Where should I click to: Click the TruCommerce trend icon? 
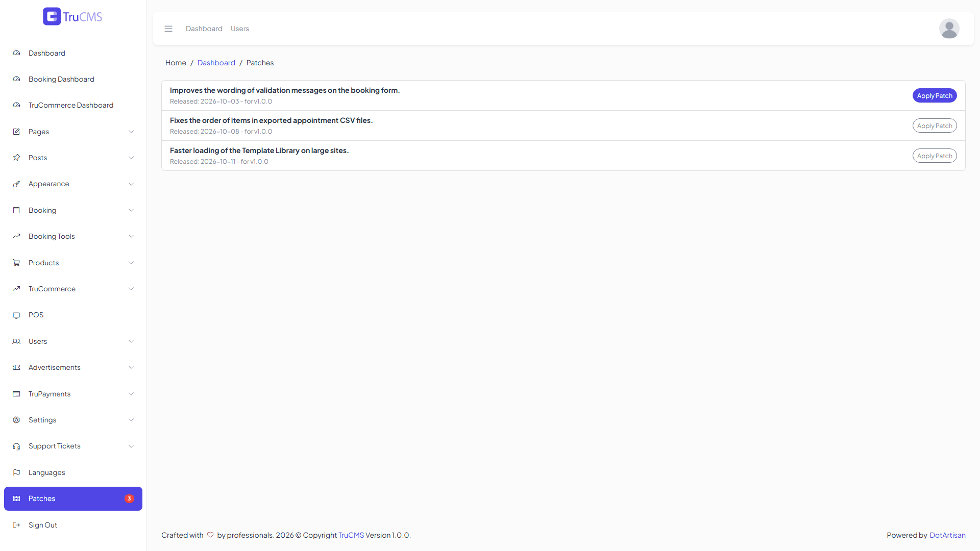16,289
